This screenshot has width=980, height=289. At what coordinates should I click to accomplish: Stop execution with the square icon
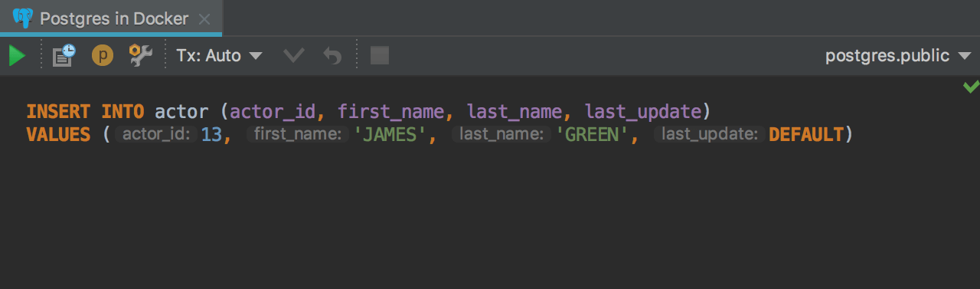(x=380, y=56)
